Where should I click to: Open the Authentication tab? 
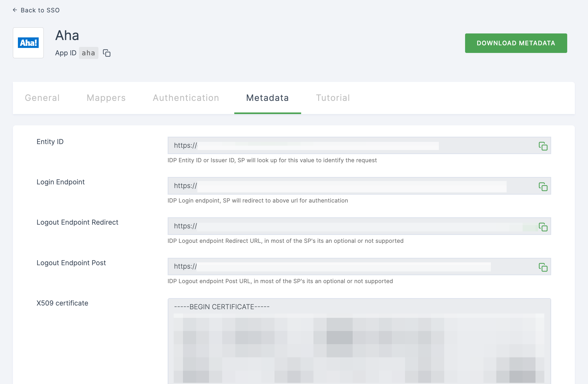coord(186,98)
